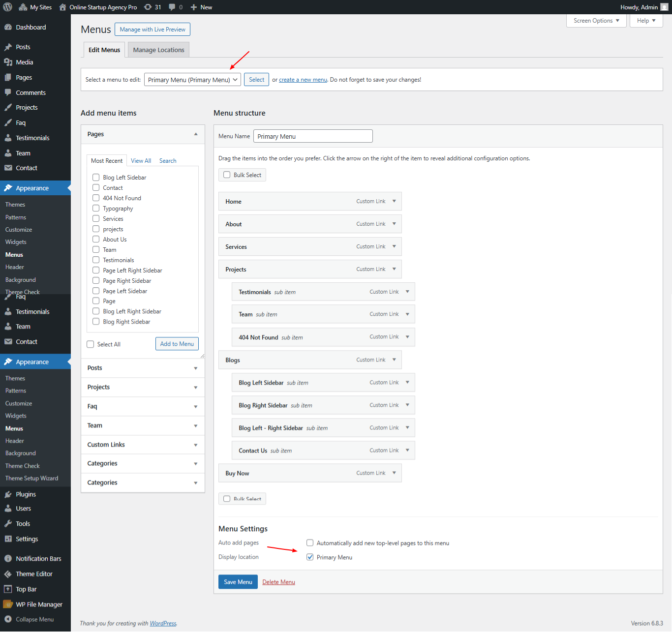
Task: Open the Select a menu to edit dropdown
Action: [x=192, y=80]
